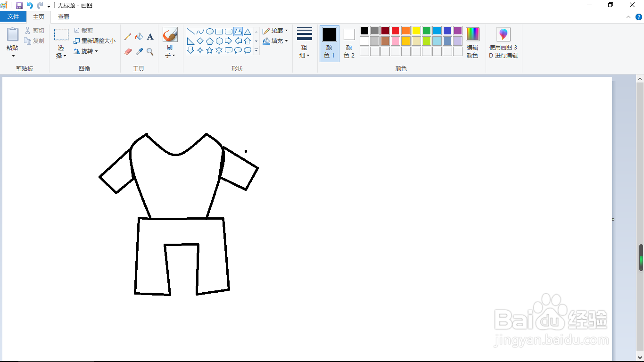Choose the Down arrow shape

(x=191, y=50)
